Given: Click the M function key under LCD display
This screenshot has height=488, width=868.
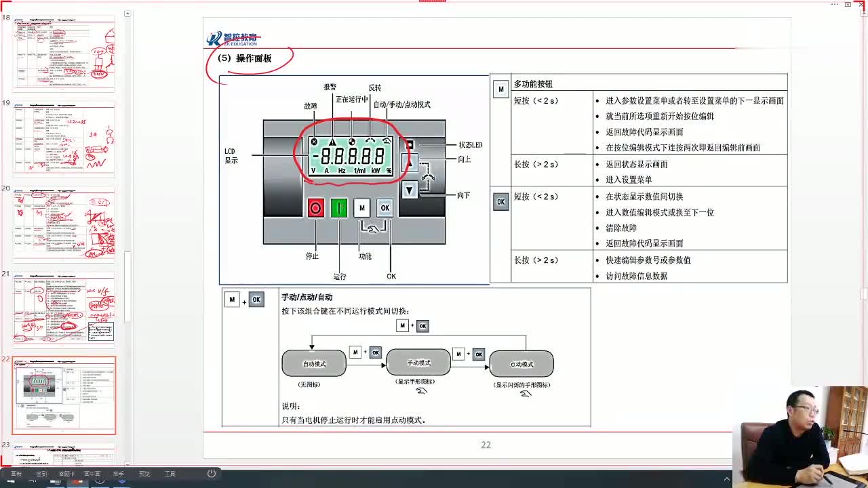Looking at the screenshot, I should pyautogui.click(x=361, y=208).
